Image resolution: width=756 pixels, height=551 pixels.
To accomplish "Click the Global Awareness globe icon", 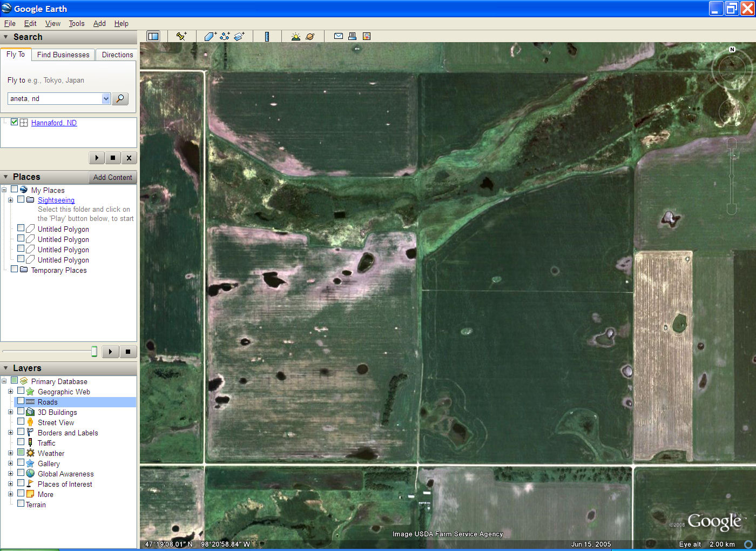I will (x=30, y=474).
